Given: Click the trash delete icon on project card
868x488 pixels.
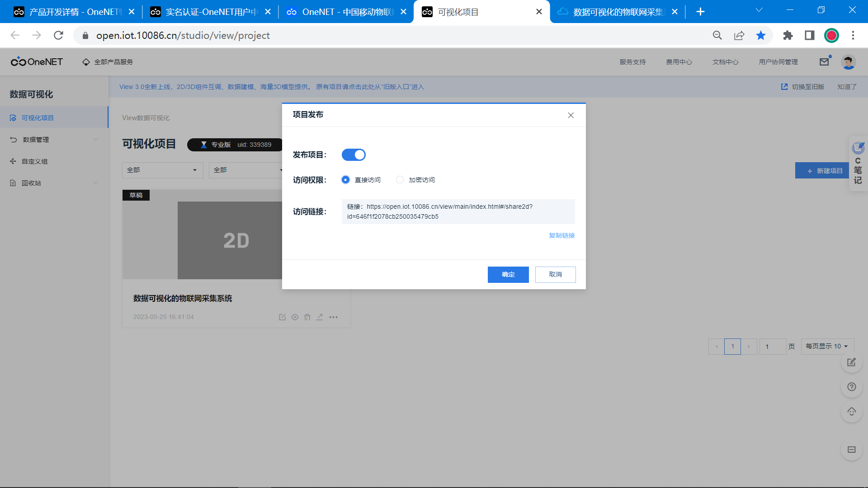Looking at the screenshot, I should click(307, 317).
